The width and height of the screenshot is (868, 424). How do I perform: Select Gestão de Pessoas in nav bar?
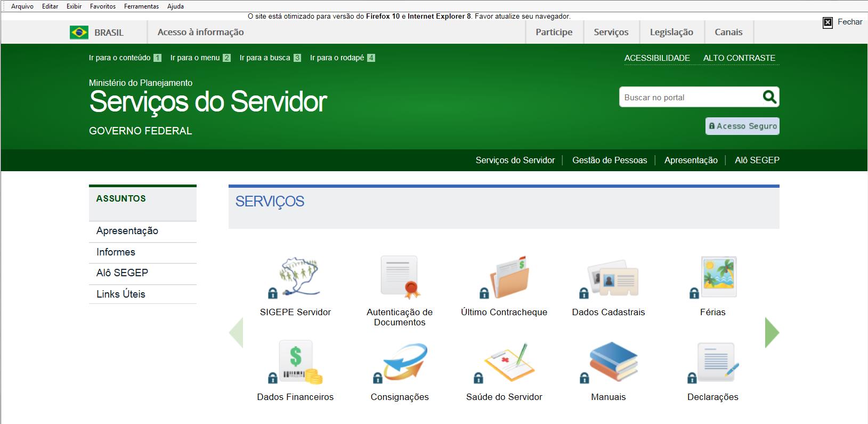click(x=610, y=160)
